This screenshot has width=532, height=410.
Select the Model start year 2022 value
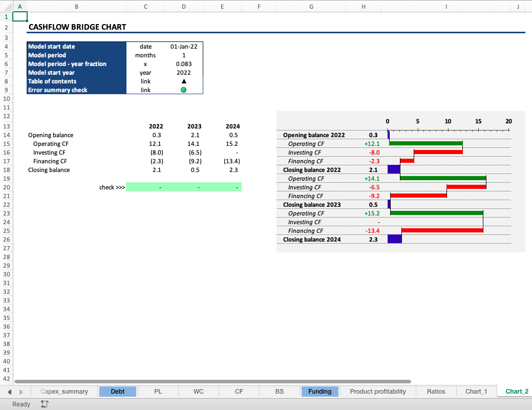(183, 73)
